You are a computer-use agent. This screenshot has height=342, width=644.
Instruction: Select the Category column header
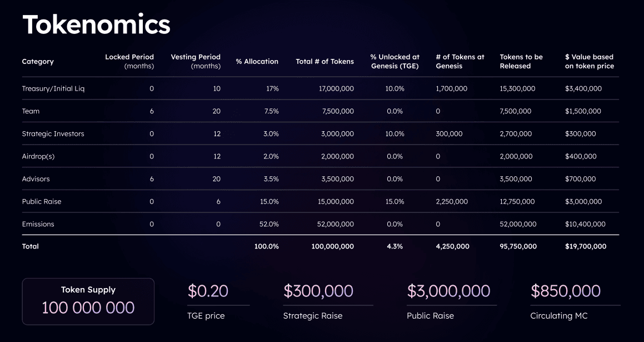coord(38,61)
